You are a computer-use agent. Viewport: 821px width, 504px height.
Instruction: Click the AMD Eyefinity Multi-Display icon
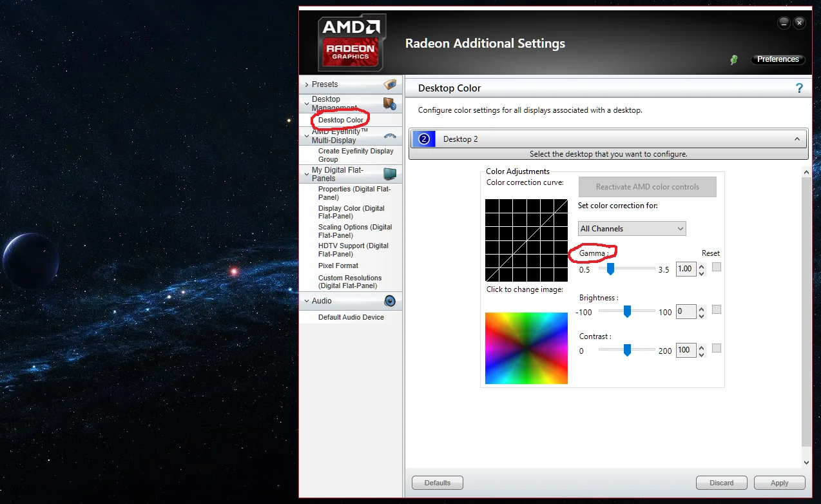click(390, 136)
